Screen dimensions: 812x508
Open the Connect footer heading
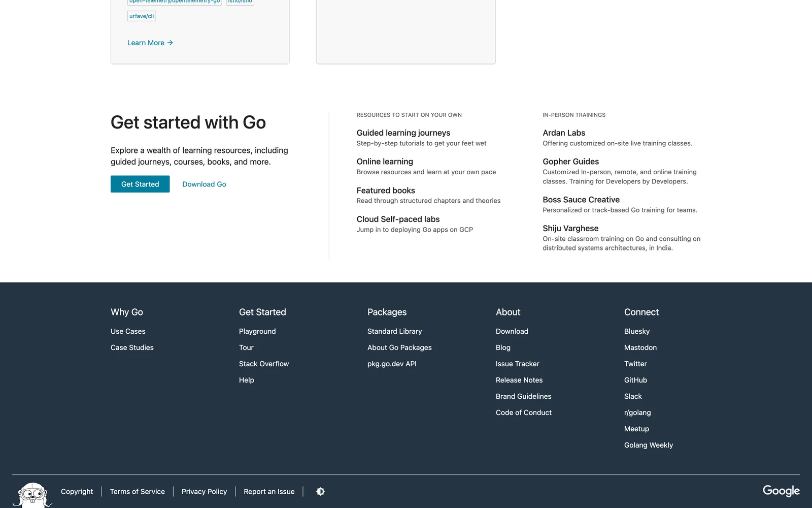point(641,312)
